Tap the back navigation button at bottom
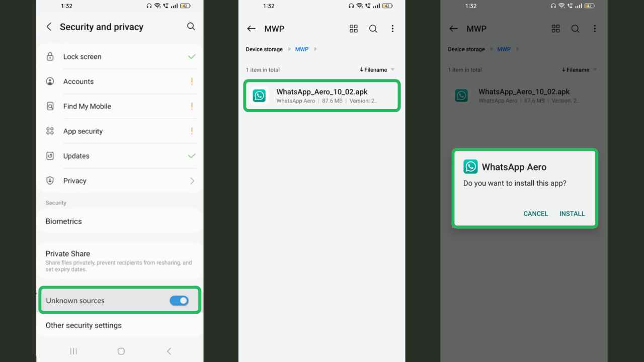The width and height of the screenshot is (644, 362). pos(169,351)
